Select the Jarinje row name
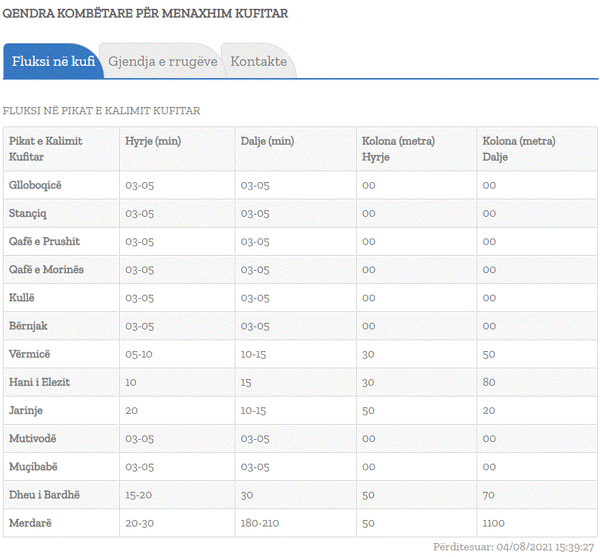Screen dimensions: 600x557 (26, 410)
